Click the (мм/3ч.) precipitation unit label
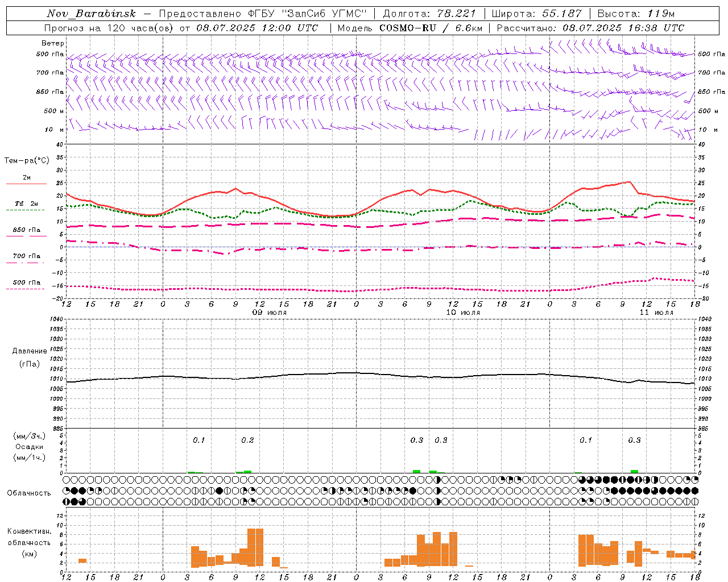The image size is (728, 582). [30, 436]
